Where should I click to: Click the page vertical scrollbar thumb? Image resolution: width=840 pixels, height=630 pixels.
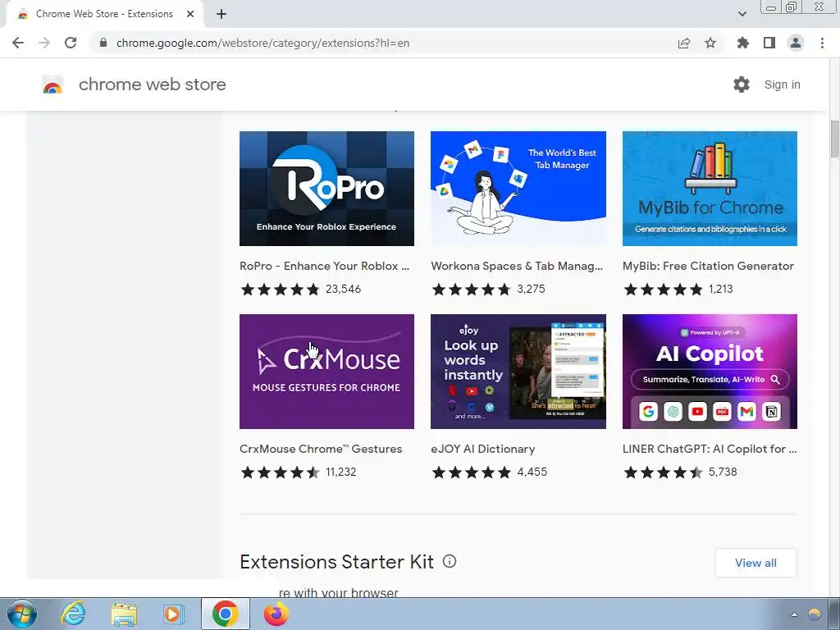[x=834, y=139]
